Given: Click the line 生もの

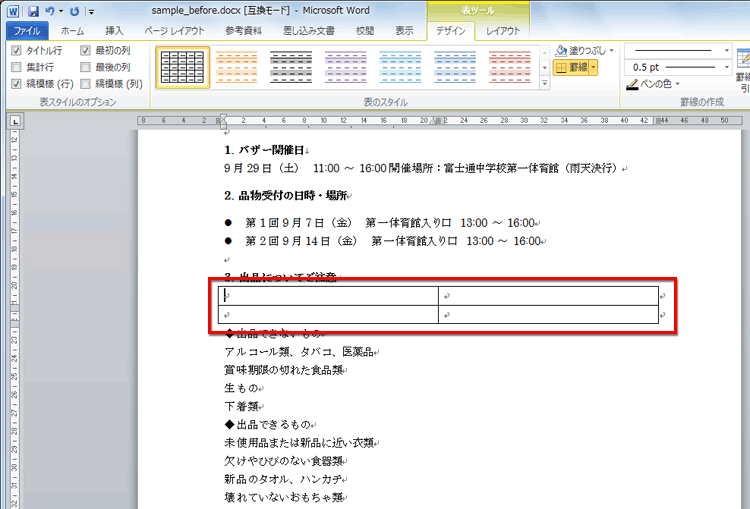Looking at the screenshot, I should 242,388.
